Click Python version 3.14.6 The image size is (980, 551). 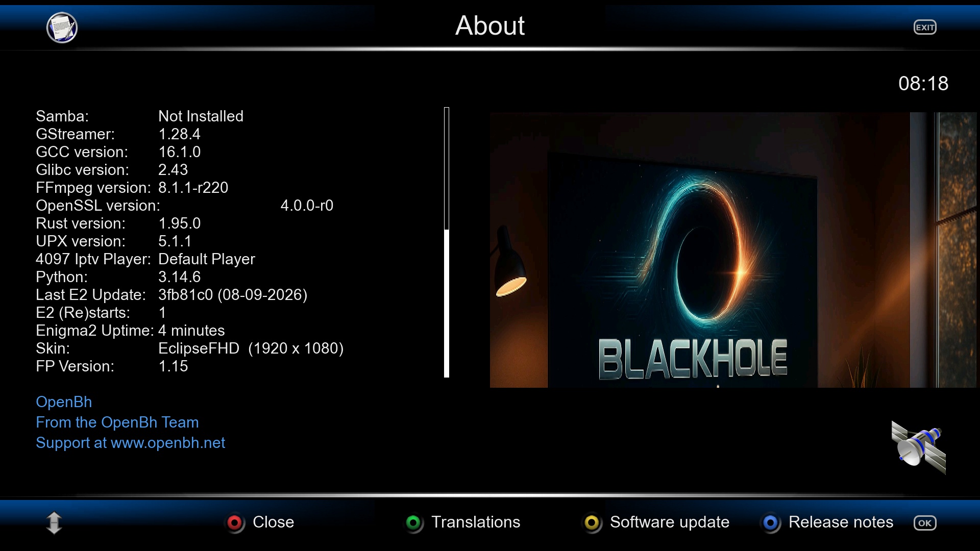[x=179, y=277]
